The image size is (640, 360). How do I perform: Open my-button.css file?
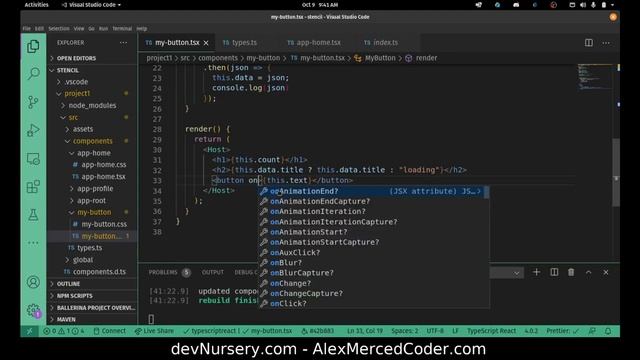tap(104, 224)
